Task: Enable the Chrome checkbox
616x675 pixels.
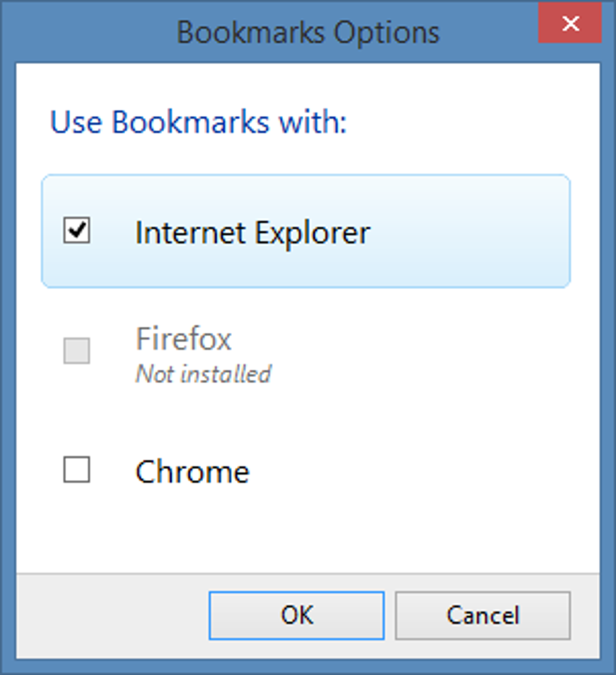Action: click(77, 470)
